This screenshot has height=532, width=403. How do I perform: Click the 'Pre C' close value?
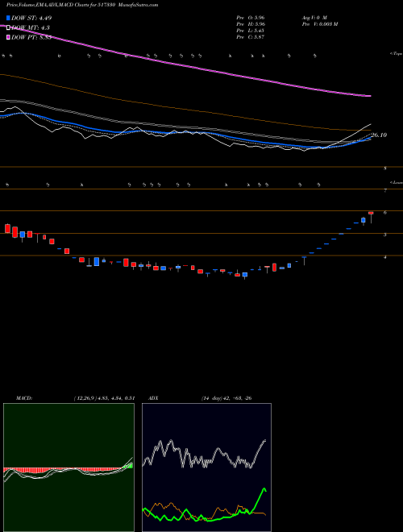251,37
